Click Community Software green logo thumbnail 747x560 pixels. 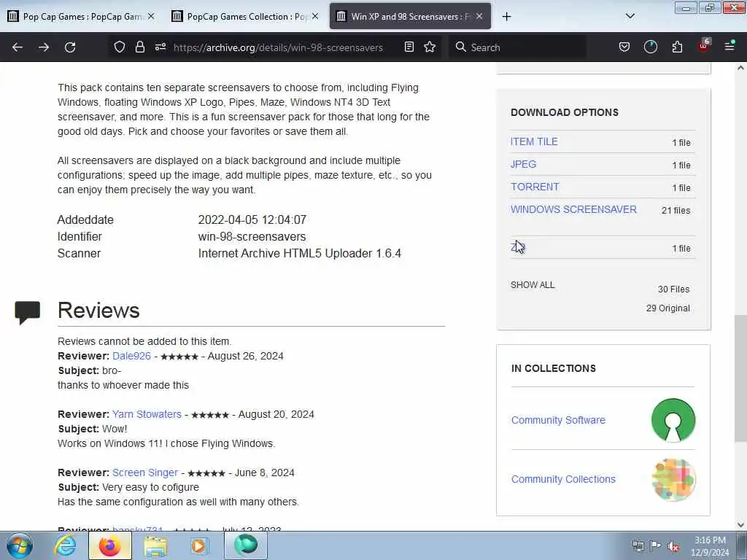tap(673, 420)
